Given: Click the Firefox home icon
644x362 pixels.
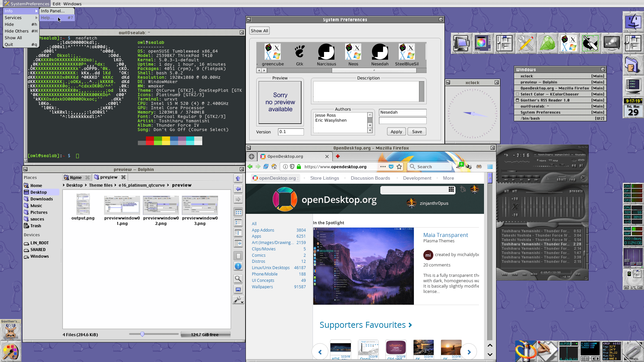Looking at the screenshot, I should pos(274,167).
